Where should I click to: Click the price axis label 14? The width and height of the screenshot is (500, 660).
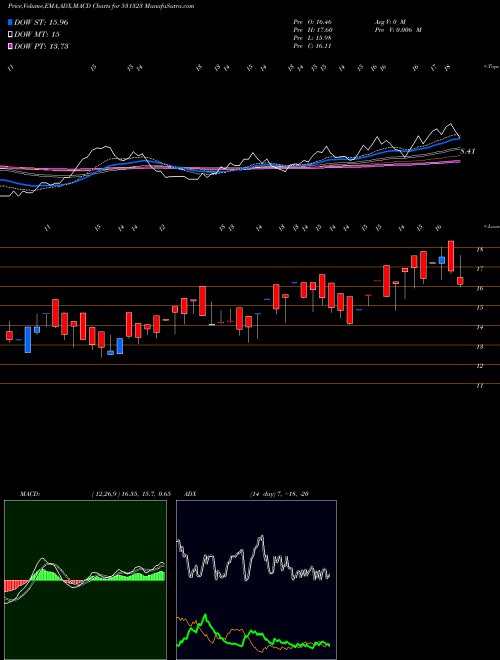coord(479,327)
